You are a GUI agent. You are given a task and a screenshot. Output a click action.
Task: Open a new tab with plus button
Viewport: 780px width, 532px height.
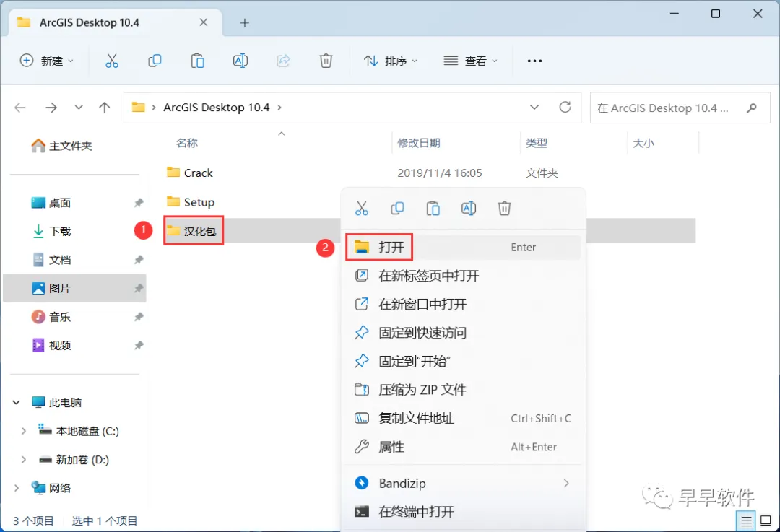(x=244, y=23)
